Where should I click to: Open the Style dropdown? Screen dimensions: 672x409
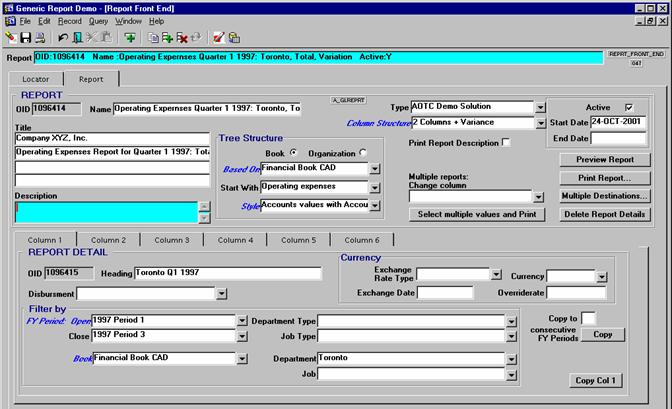(375, 206)
